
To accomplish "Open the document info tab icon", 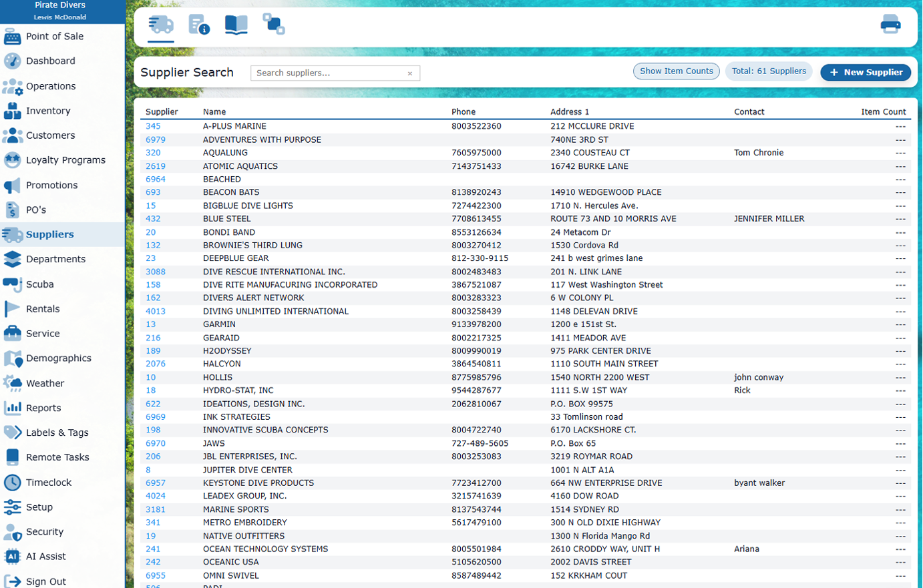I will tap(198, 25).
